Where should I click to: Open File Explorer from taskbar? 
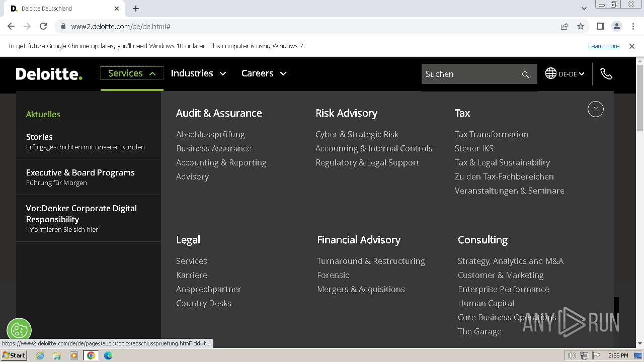[57, 355]
